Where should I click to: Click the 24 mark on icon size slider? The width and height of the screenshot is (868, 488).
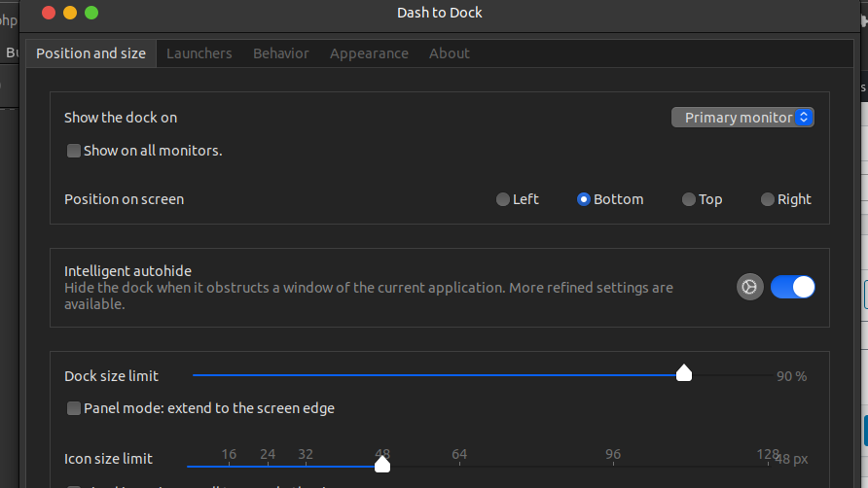[268, 455]
